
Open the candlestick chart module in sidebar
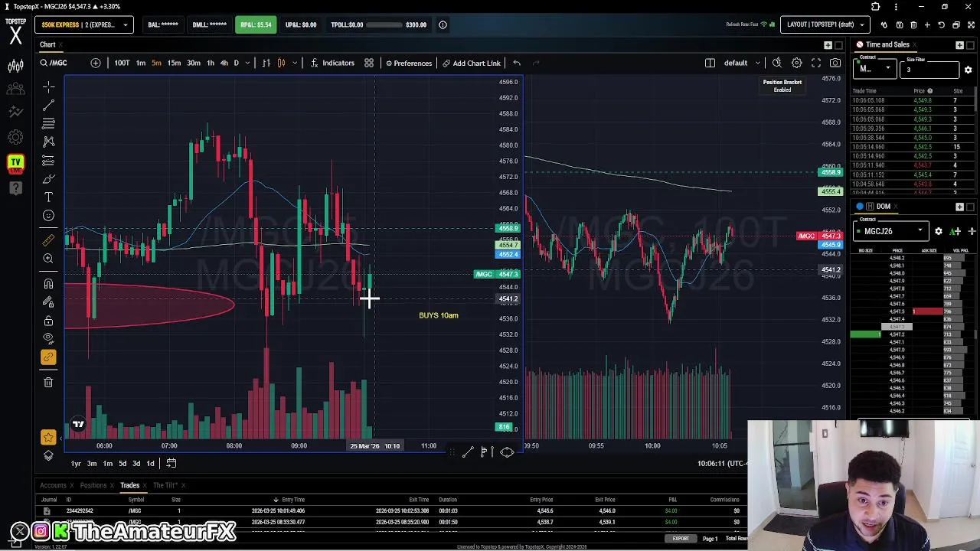coord(15,66)
